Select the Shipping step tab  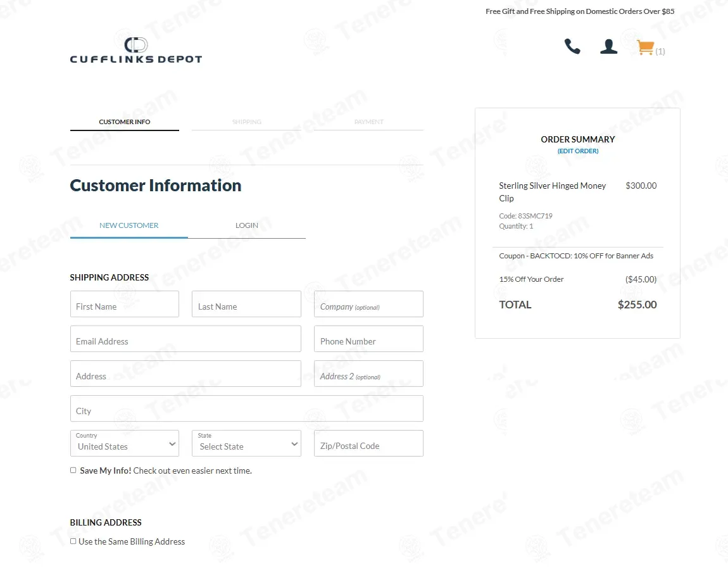coord(246,122)
